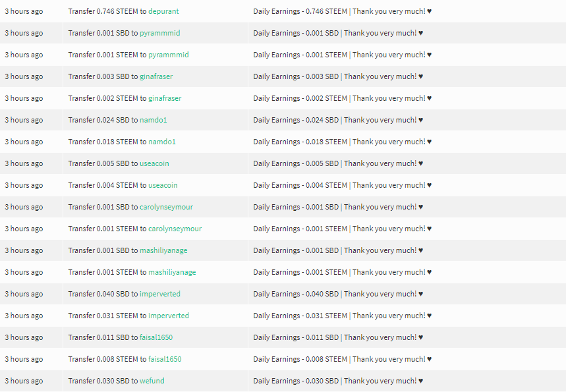This screenshot has width=566, height=392.
Task: Select memo 'Daily Earnings - 0.031 STEEM'
Action: (x=300, y=316)
